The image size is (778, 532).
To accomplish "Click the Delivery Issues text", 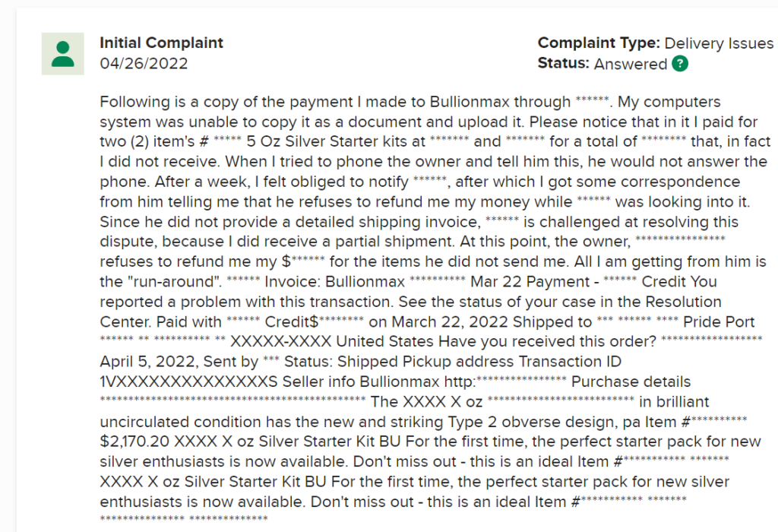I will tap(719, 43).
